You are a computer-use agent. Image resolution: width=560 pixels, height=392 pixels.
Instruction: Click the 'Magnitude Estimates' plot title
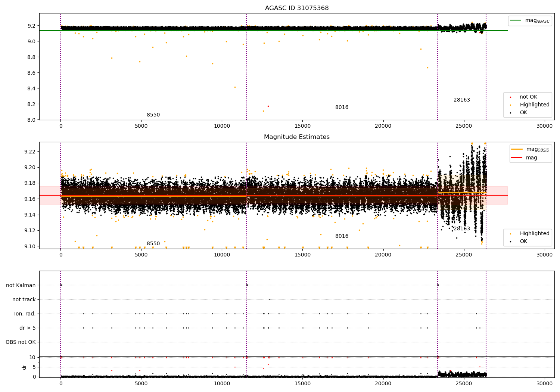tap(297, 137)
